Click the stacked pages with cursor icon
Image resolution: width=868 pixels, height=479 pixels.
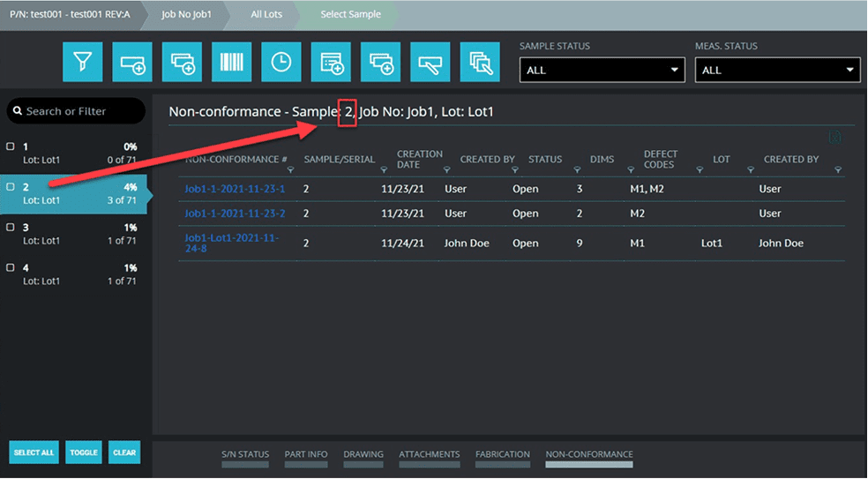click(x=480, y=62)
